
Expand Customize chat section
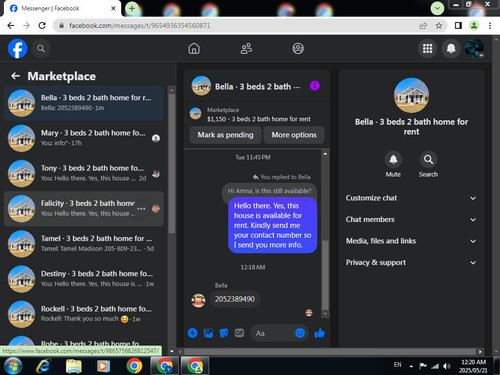pyautogui.click(x=411, y=198)
